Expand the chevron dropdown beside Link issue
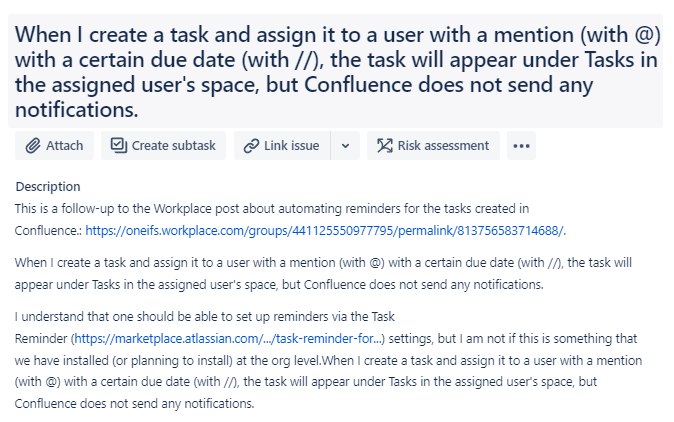Screen dimensions: 674x422 pos(345,146)
